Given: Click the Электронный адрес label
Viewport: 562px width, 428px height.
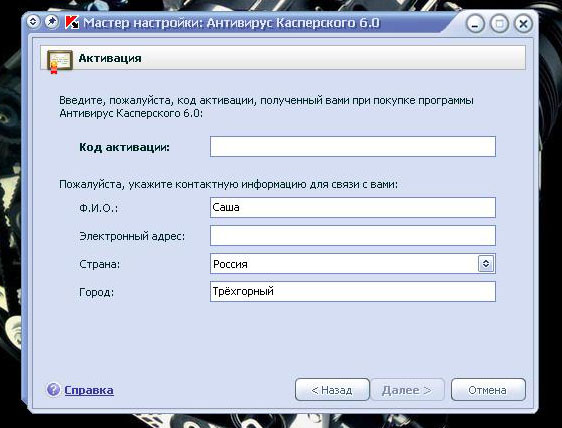Looking at the screenshot, I should (x=132, y=236).
